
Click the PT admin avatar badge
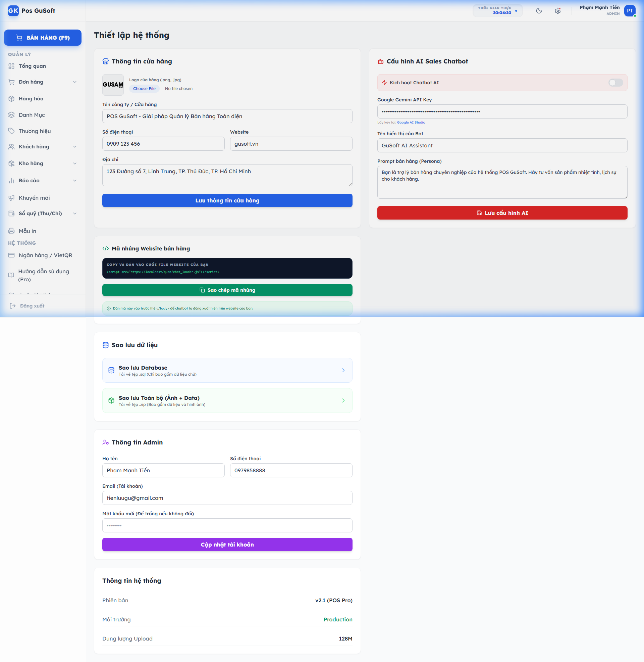630,10
